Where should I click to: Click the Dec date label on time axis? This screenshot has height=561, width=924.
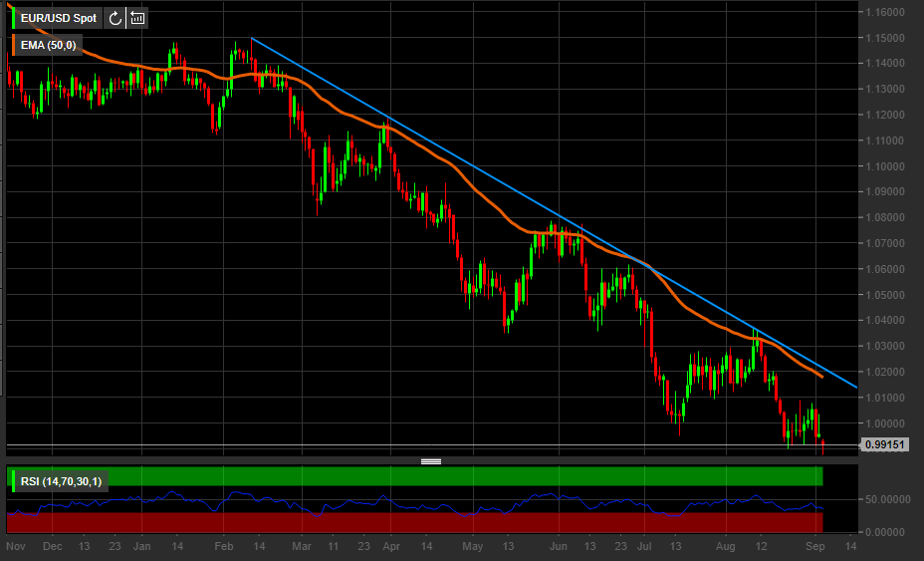click(x=53, y=546)
